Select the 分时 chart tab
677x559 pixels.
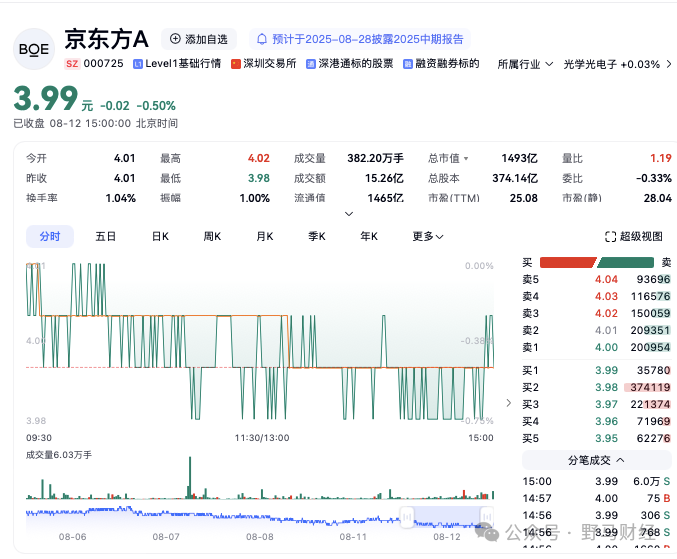coord(50,237)
